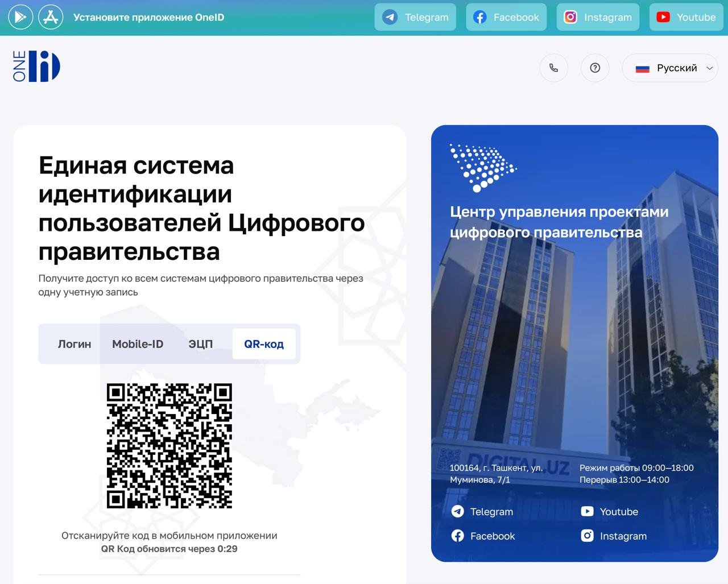Open Telegram link in blue card
Screen dimensions: 728x584
pyautogui.click(x=482, y=511)
